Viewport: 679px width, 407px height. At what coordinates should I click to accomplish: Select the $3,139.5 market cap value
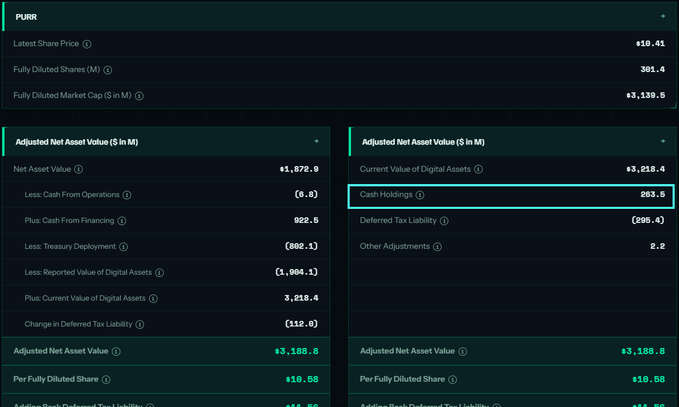[x=646, y=95]
